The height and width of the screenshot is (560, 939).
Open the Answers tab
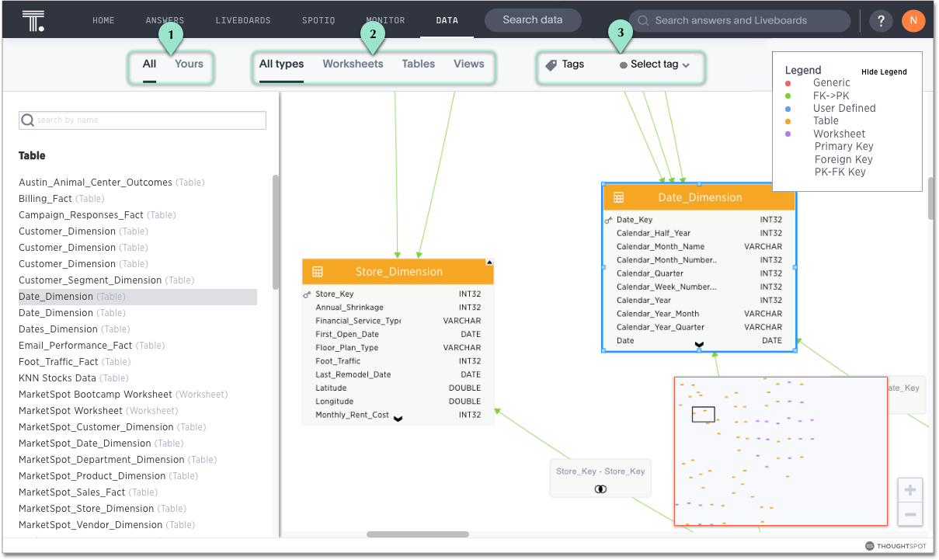click(x=165, y=21)
